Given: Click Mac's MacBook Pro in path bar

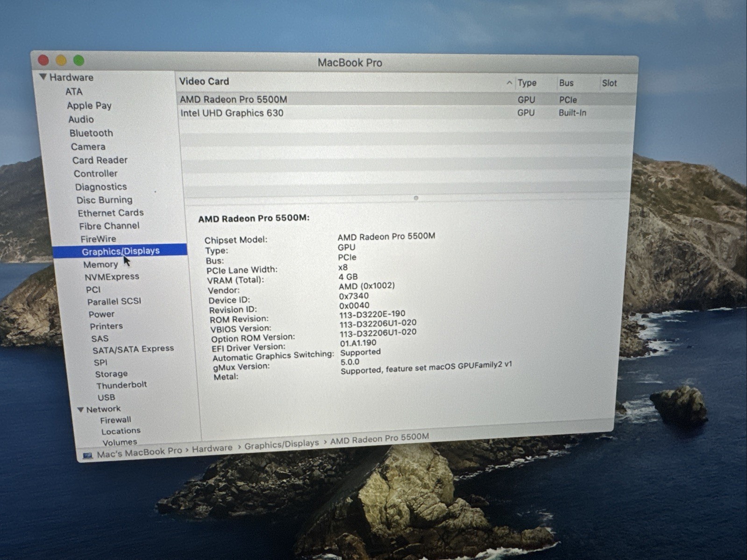Looking at the screenshot, I should [x=139, y=452].
